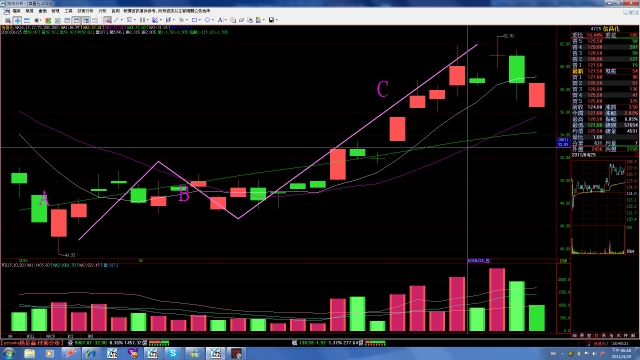
Task: Select the ellipse drawing tool
Action: tap(208, 20)
